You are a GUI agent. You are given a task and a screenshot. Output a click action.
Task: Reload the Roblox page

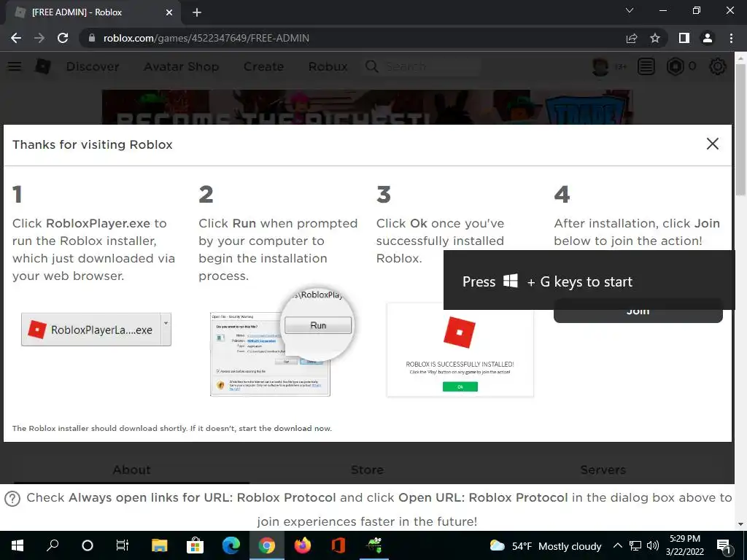pos(63,38)
